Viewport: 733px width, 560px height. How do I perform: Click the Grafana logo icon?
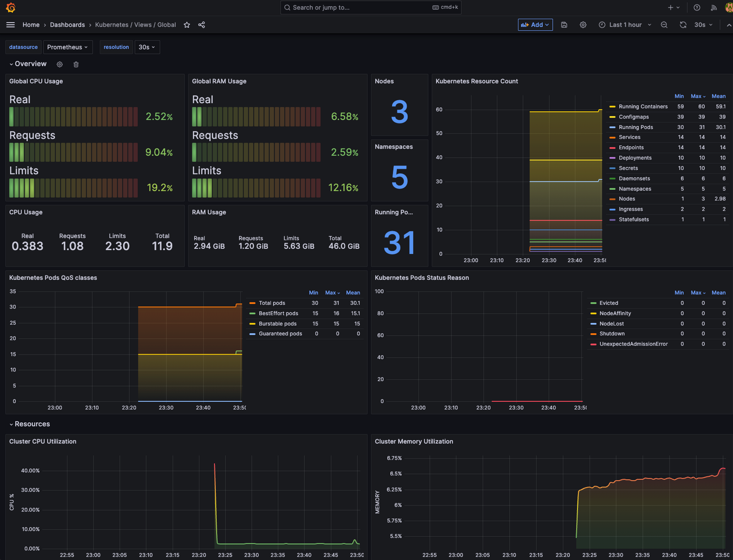pos(11,7)
